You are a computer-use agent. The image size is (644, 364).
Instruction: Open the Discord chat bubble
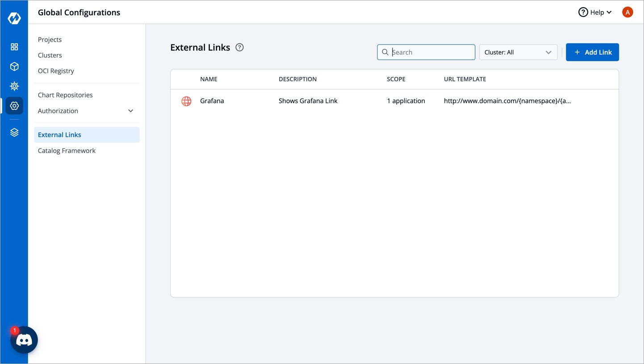(x=24, y=340)
